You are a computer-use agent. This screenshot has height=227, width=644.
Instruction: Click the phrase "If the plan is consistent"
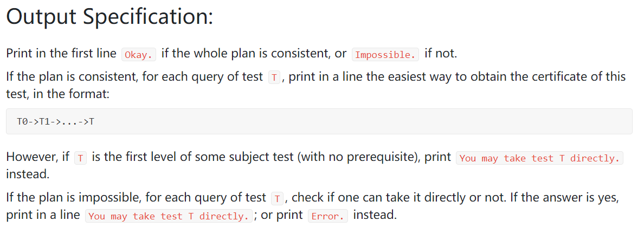click(x=65, y=76)
